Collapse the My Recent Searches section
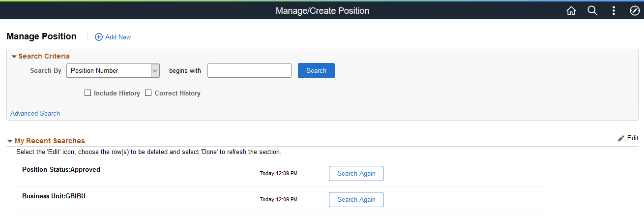 pos(10,141)
